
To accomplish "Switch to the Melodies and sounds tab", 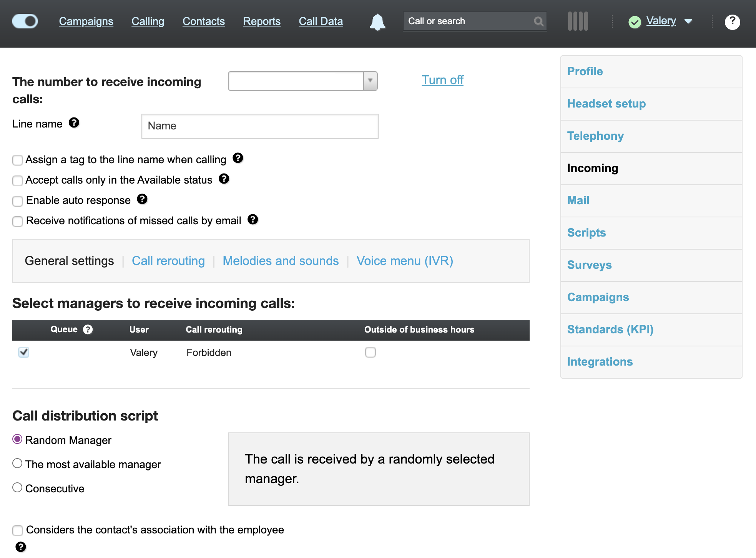I will click(x=280, y=261).
